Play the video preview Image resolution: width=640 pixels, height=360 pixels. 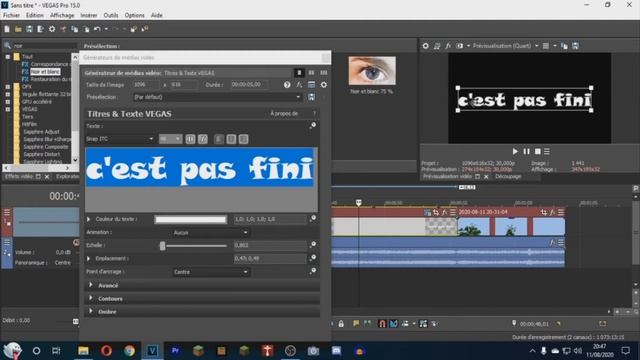click(515, 151)
